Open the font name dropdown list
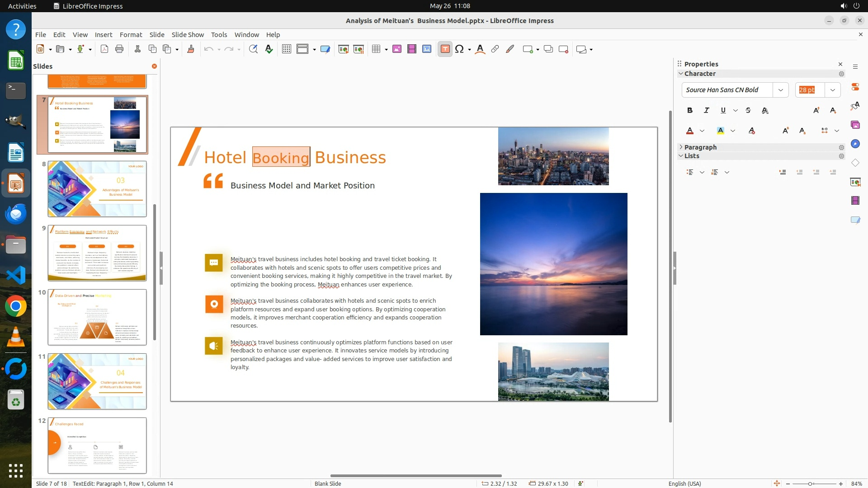868x488 pixels. tap(781, 90)
